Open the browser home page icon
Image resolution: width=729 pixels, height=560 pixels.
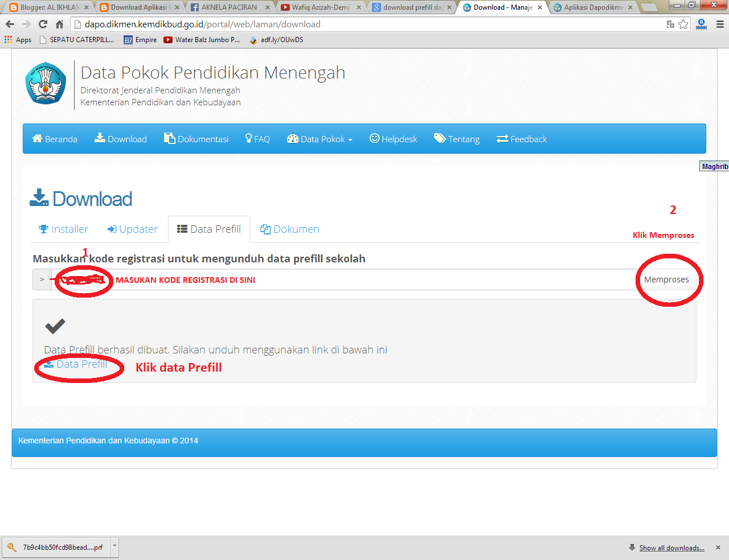pyautogui.click(x=59, y=24)
